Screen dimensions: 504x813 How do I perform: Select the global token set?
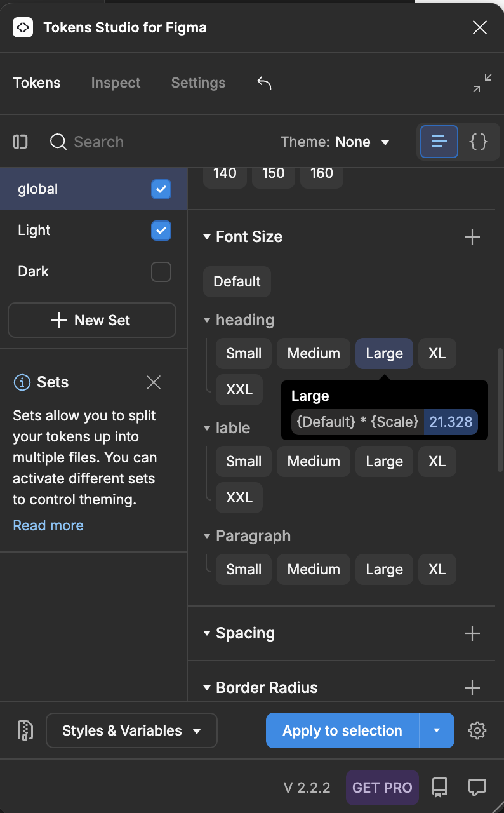(x=38, y=189)
